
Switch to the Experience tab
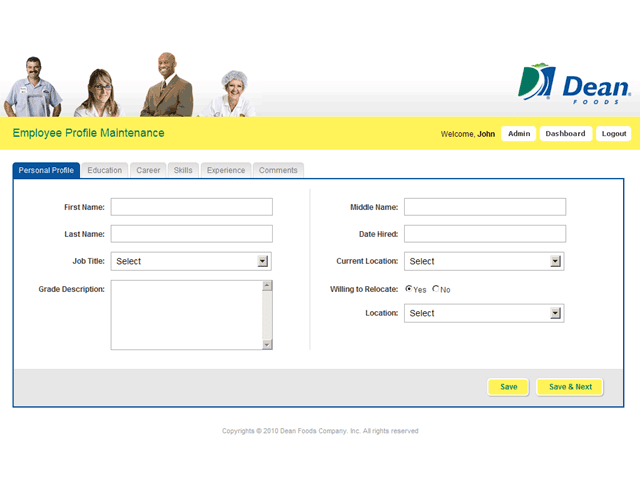point(226,170)
